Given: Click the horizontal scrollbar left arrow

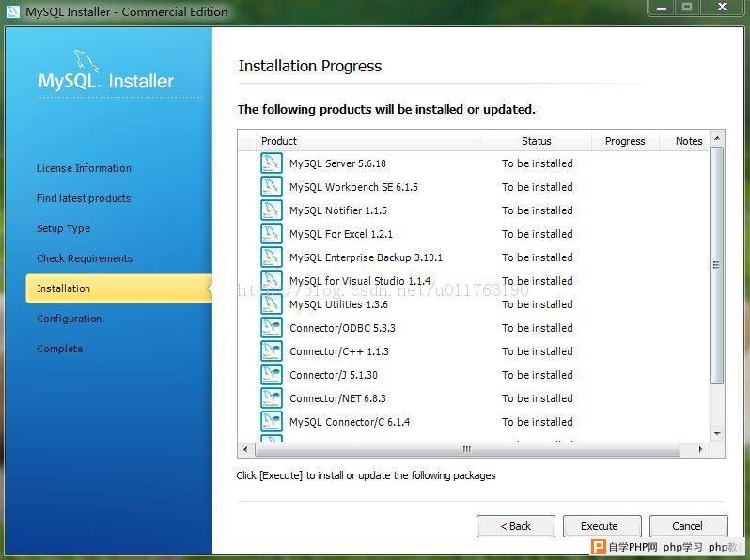Looking at the screenshot, I should (245, 449).
